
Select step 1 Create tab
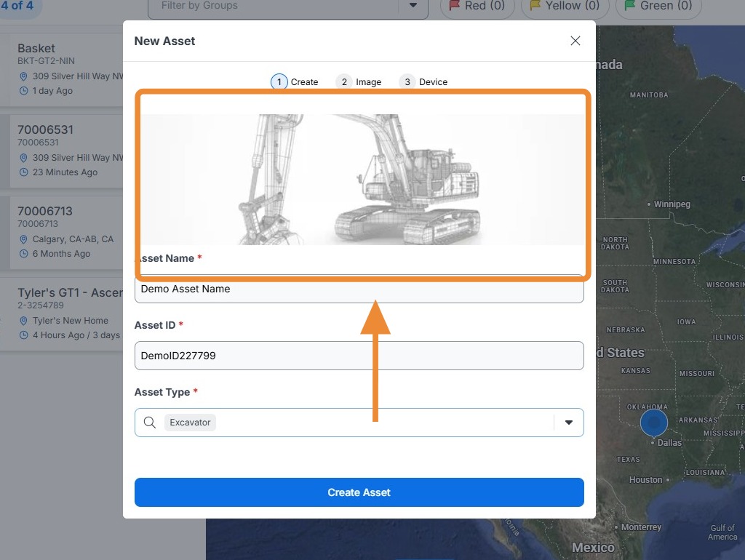pos(295,81)
